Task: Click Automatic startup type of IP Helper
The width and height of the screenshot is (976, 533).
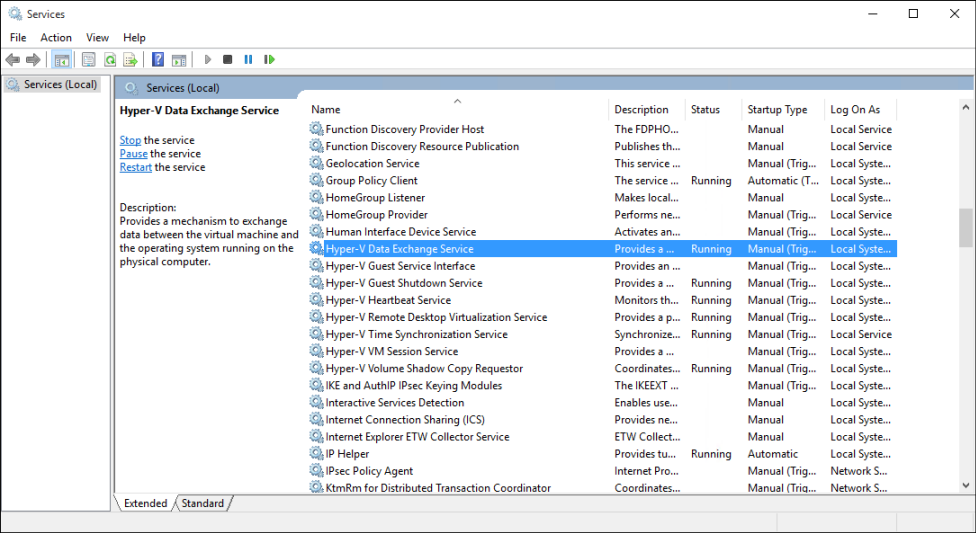Action: pyautogui.click(x=772, y=454)
